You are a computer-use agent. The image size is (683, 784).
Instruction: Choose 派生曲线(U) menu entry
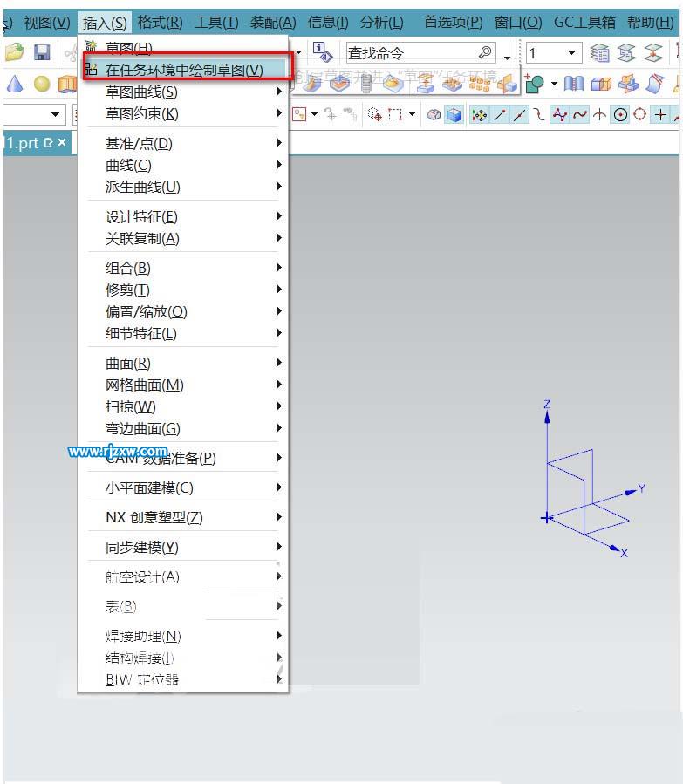tap(142, 187)
